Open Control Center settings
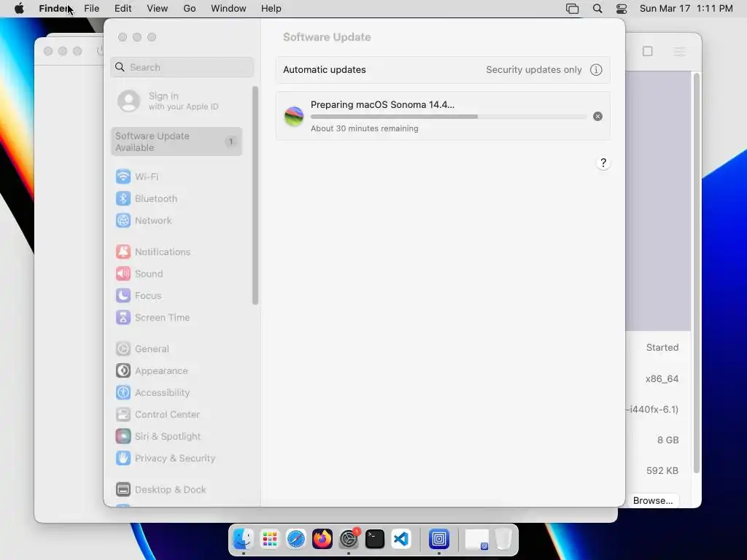Screen dimensions: 747x560 pos(158,415)
